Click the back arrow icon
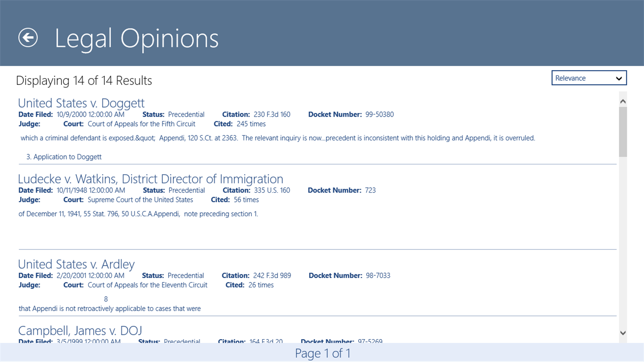Image resolution: width=644 pixels, height=362 pixels. click(x=28, y=38)
